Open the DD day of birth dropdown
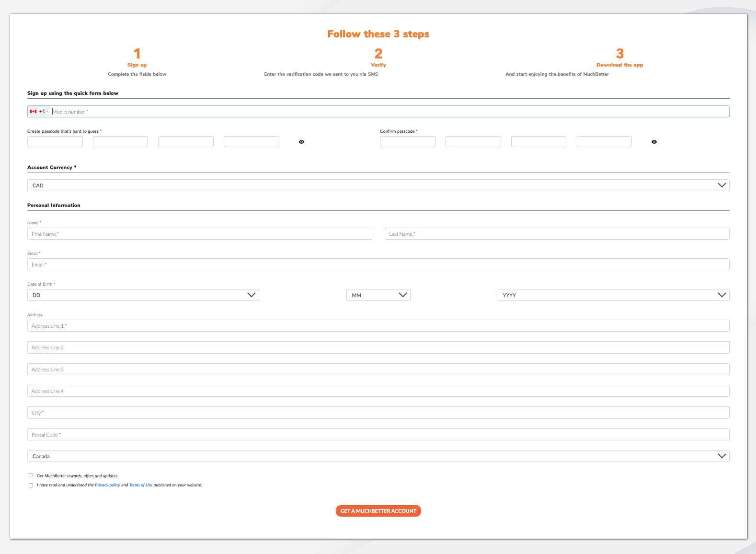756x554 pixels. click(143, 295)
